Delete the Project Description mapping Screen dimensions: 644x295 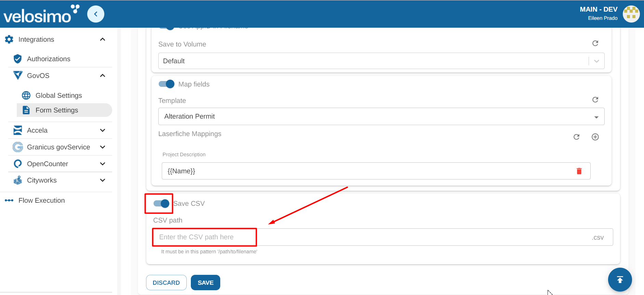[579, 171]
